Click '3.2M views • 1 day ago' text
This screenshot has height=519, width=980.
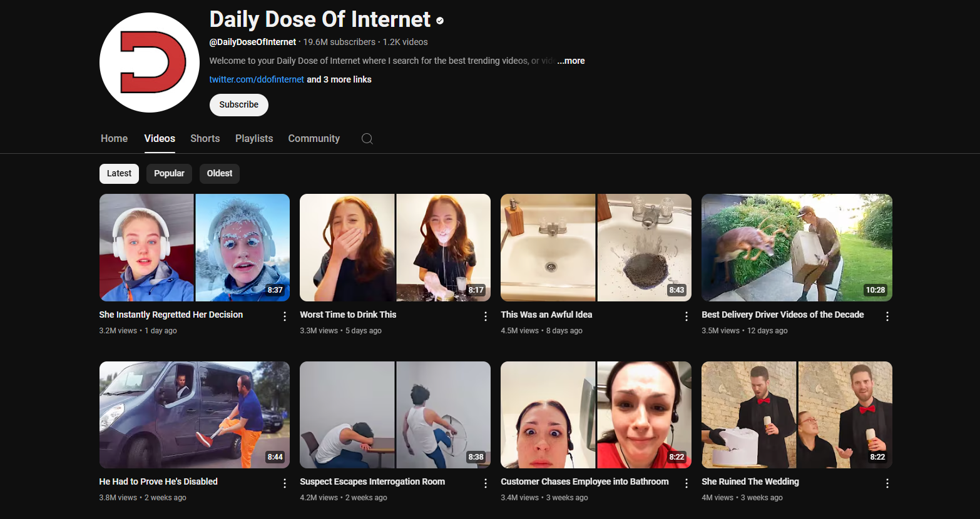pos(138,331)
